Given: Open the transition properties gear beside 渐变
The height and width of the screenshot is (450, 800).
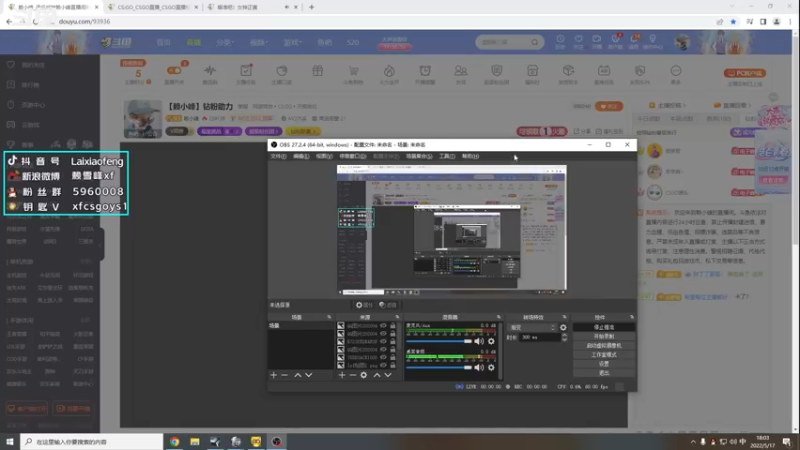Looking at the screenshot, I should click(x=563, y=328).
